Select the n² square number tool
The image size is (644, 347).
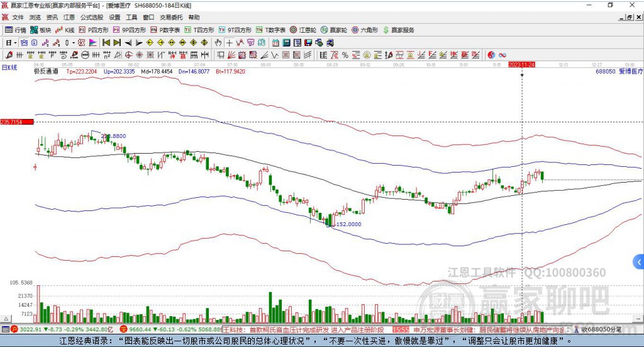pos(107,55)
